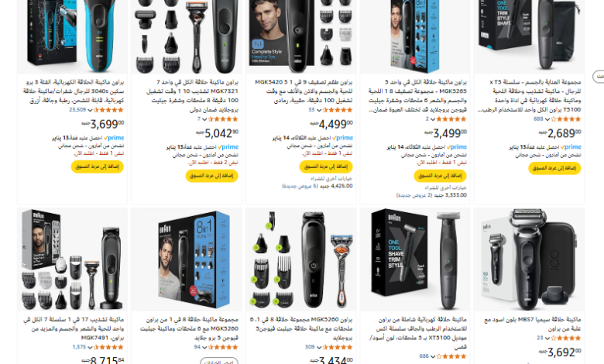Click stars of MBS7 shaver with 23 reviews
This screenshot has height=364, width=604.
[x=566, y=338]
